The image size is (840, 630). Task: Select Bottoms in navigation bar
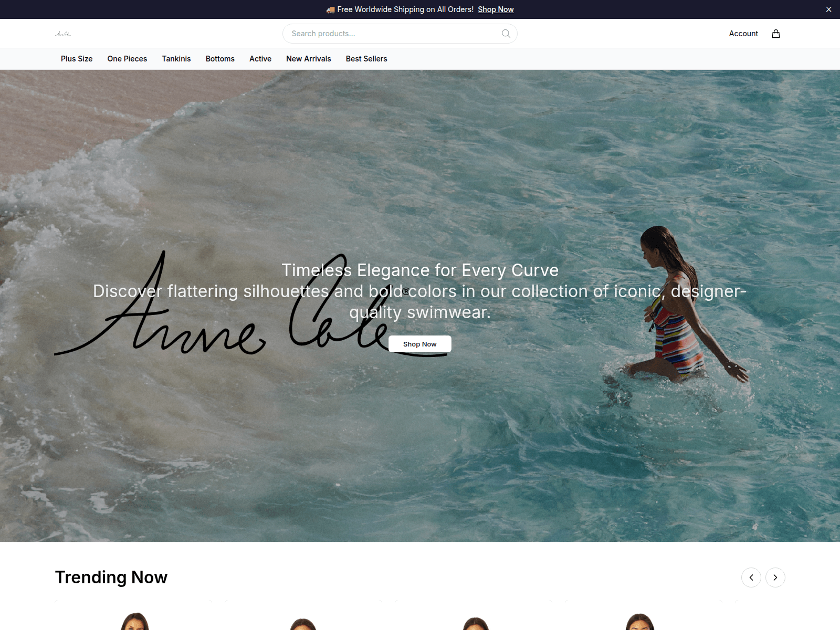220,59
